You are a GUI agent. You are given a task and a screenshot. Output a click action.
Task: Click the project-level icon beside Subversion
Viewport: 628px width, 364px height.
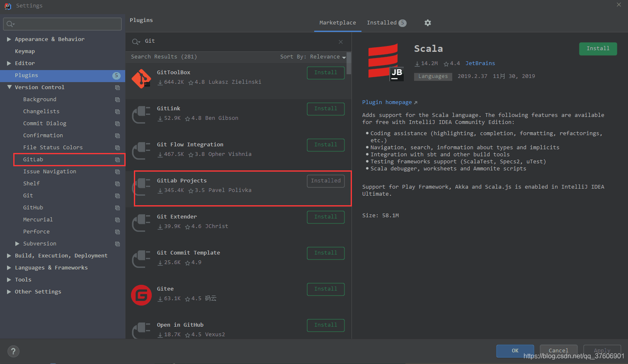tap(118, 244)
